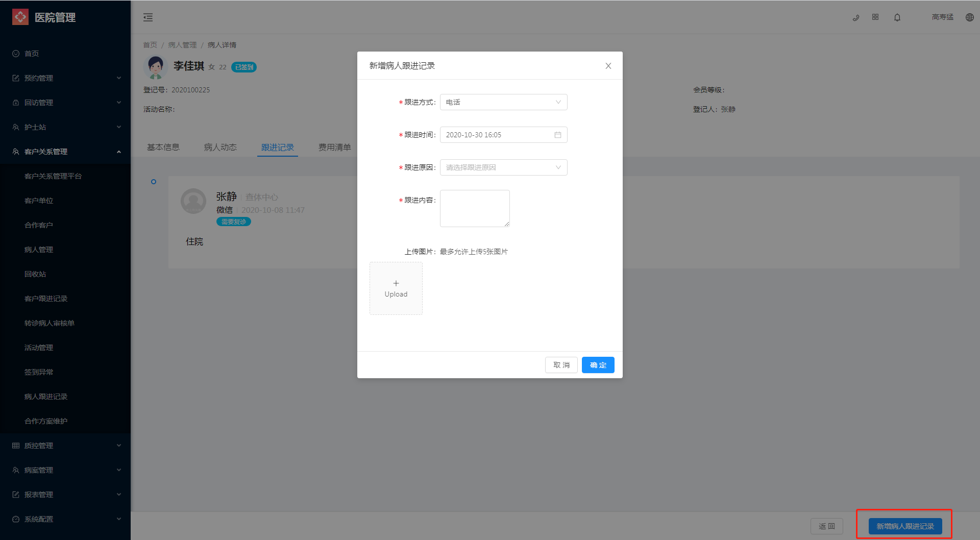Open the 跟进原因 dropdown
Image resolution: width=980 pixels, height=540 pixels.
click(503, 167)
